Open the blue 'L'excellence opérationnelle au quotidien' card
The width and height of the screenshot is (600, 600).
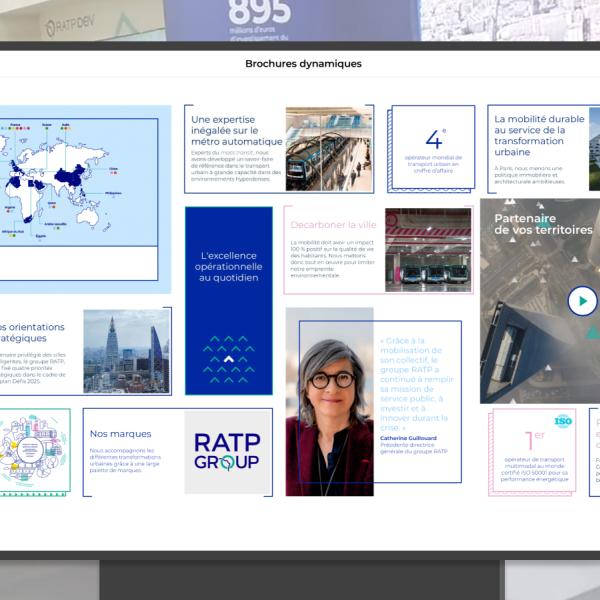229,301
